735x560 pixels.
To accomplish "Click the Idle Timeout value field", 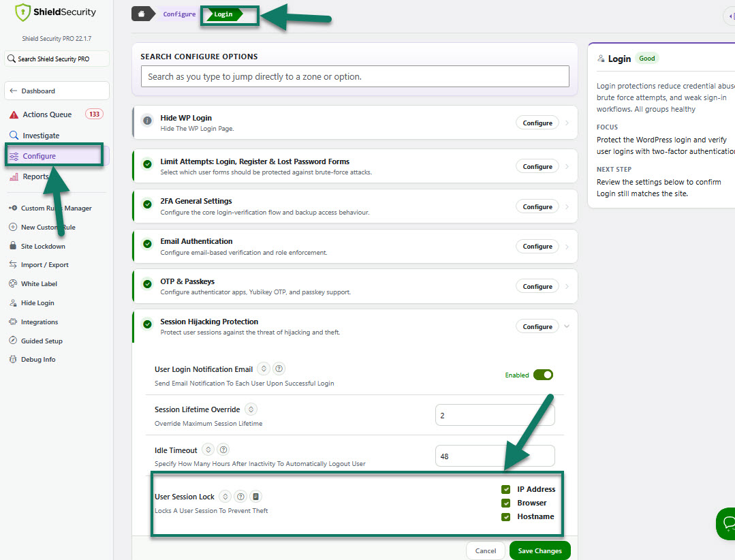I will (495, 456).
